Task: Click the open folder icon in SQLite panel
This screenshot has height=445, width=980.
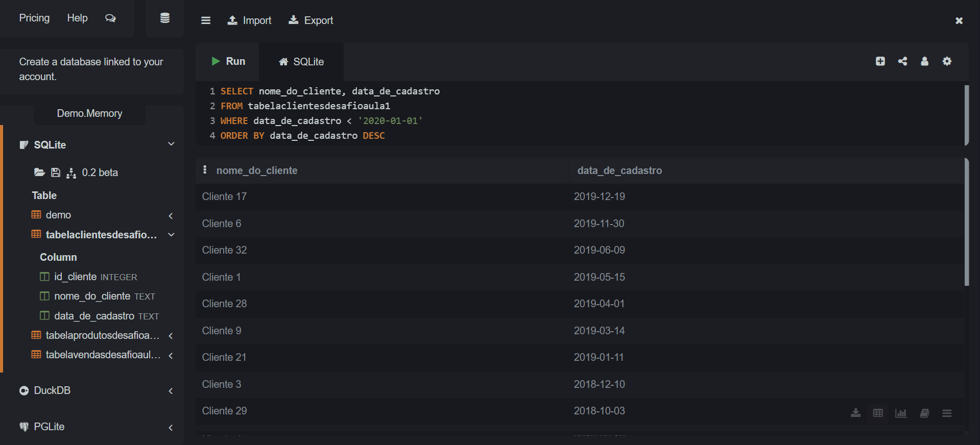Action: click(39, 172)
